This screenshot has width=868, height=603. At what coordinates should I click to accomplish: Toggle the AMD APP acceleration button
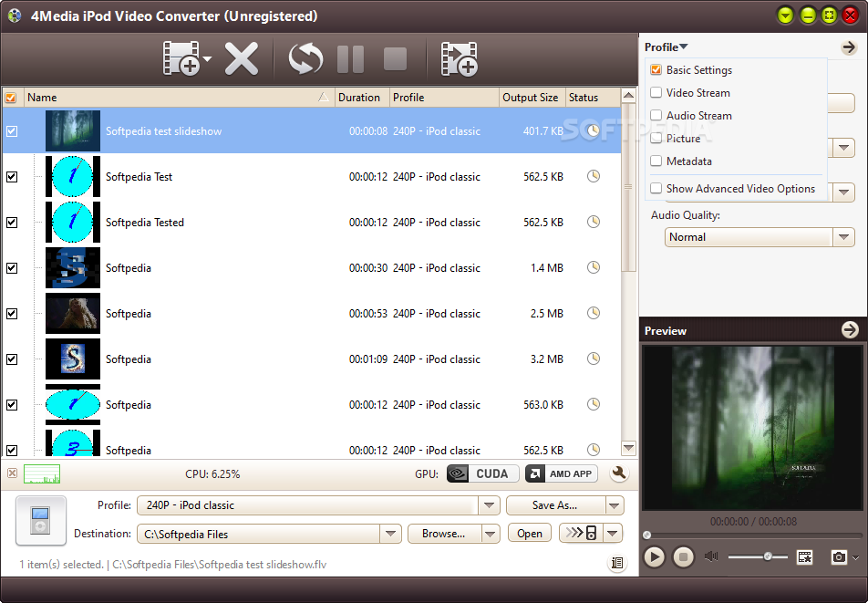(x=562, y=473)
